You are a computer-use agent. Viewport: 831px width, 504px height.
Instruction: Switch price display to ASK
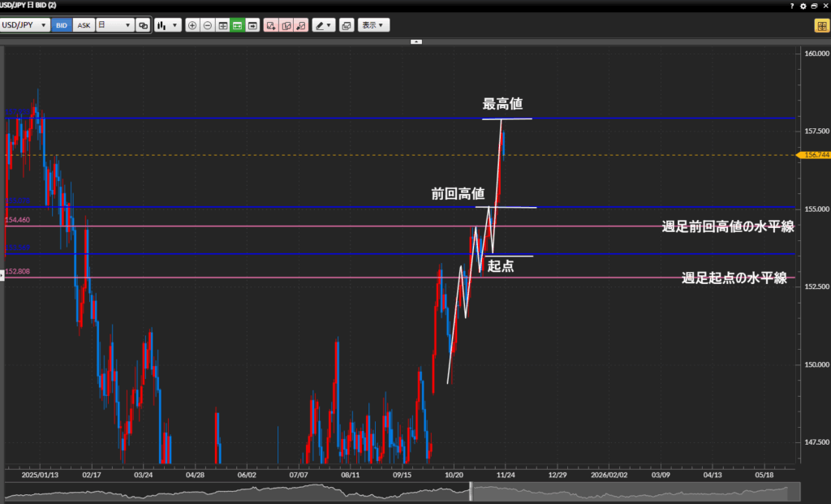click(x=84, y=25)
